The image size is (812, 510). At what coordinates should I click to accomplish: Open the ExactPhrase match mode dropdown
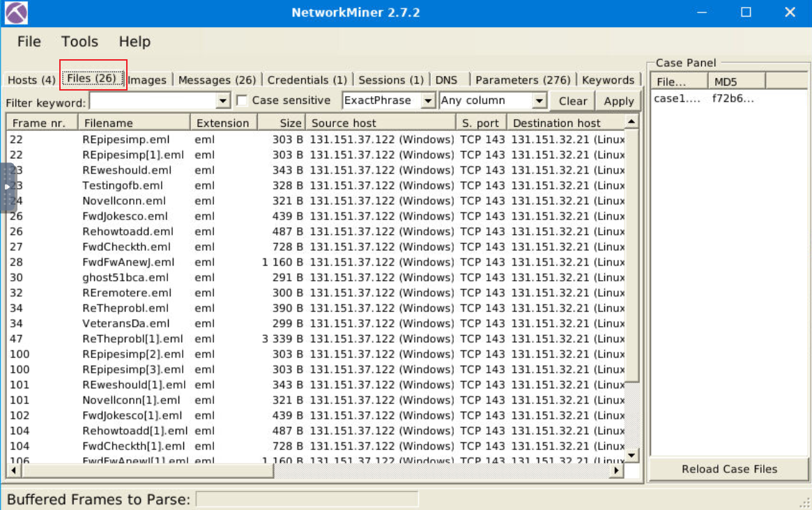(388, 100)
